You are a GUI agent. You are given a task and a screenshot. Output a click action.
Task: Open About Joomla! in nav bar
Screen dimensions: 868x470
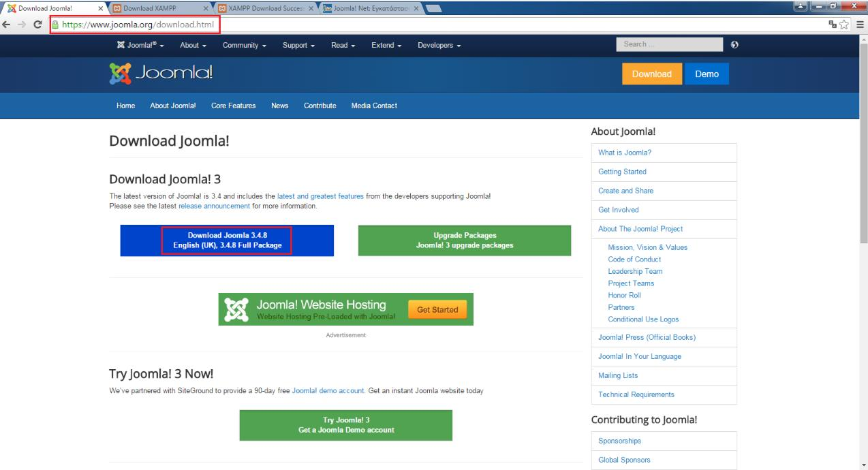(x=173, y=106)
